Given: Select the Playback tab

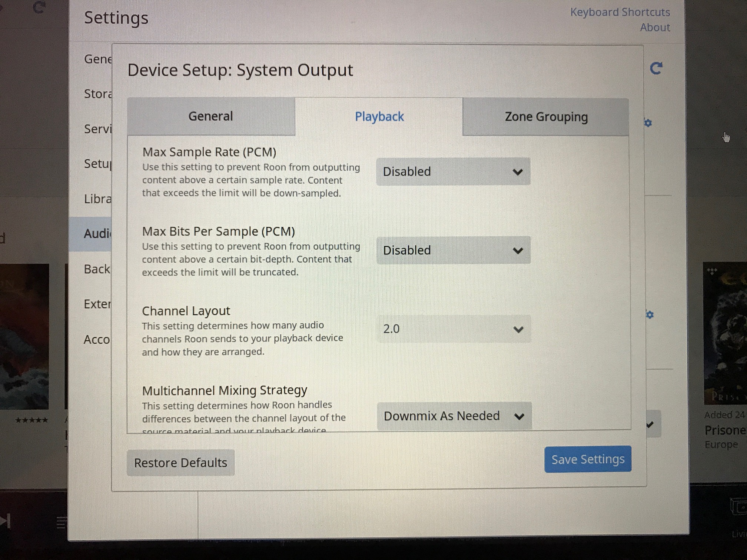Looking at the screenshot, I should point(379,117).
